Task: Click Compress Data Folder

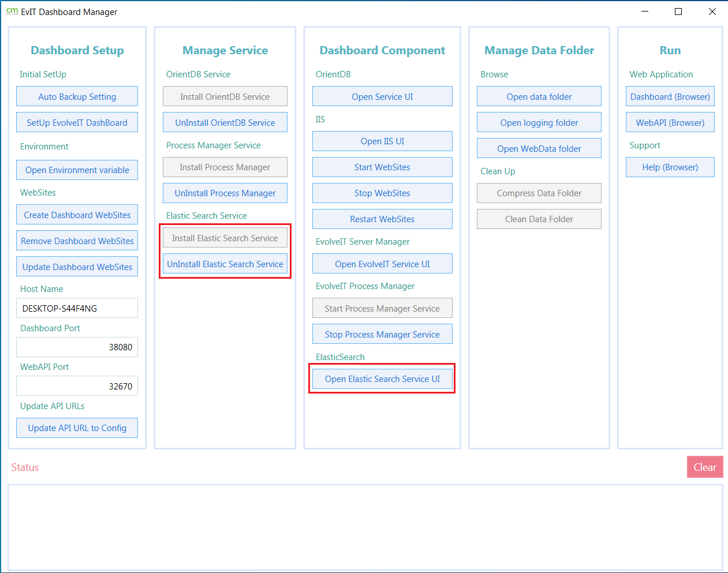Action: tap(539, 193)
